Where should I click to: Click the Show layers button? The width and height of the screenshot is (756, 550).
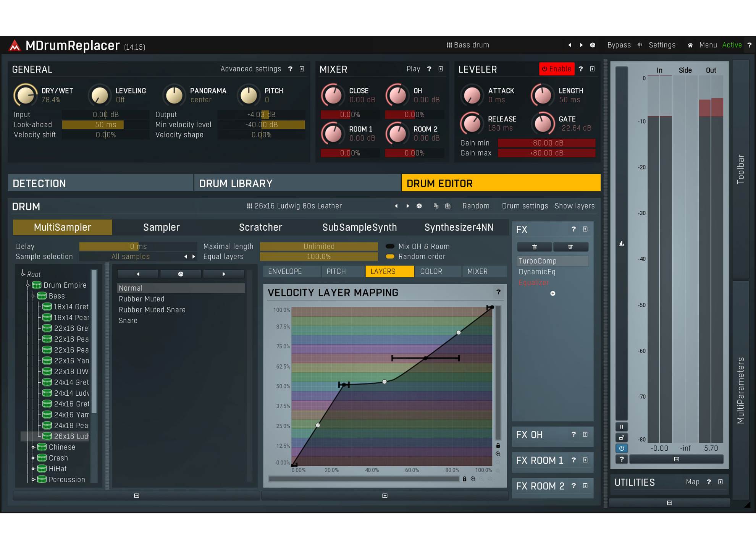coord(574,206)
